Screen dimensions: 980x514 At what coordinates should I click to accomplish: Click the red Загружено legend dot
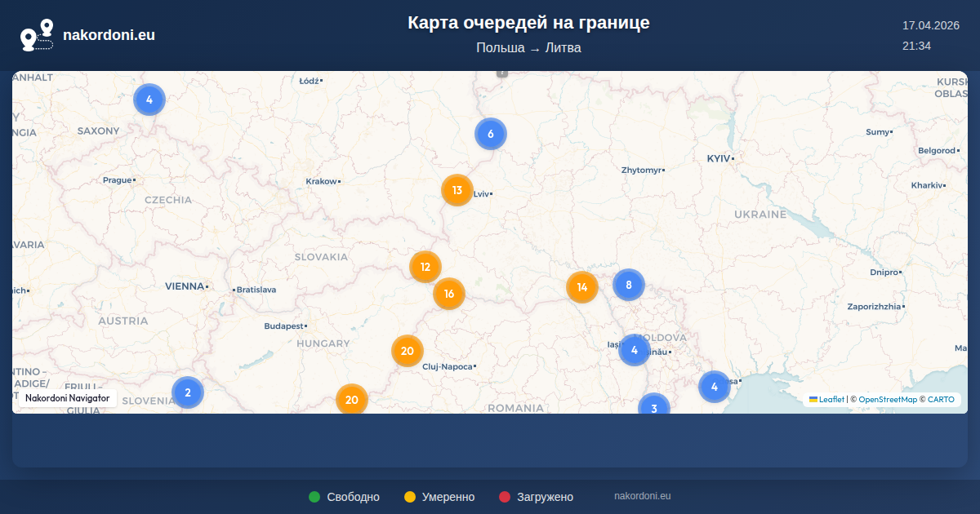505,497
